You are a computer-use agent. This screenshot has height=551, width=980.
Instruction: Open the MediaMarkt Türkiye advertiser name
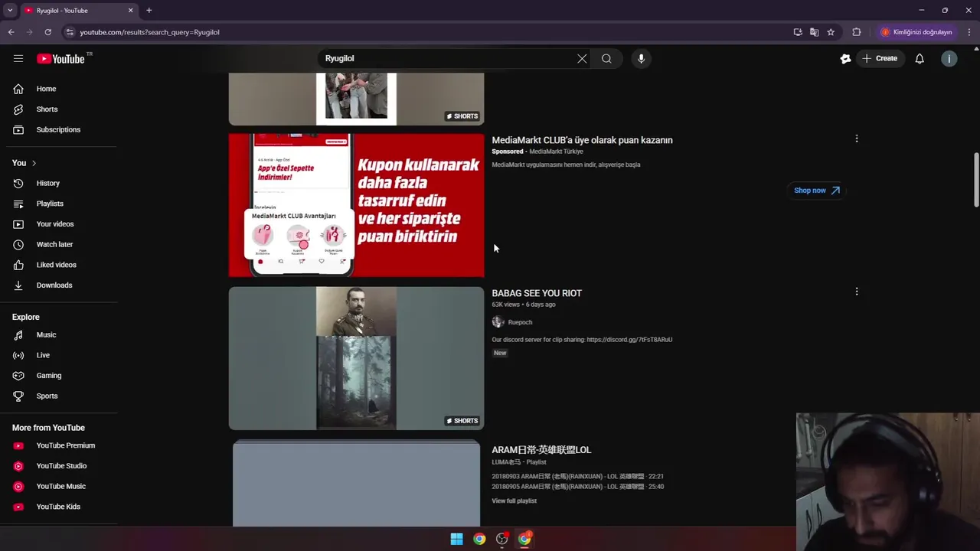[556, 152]
